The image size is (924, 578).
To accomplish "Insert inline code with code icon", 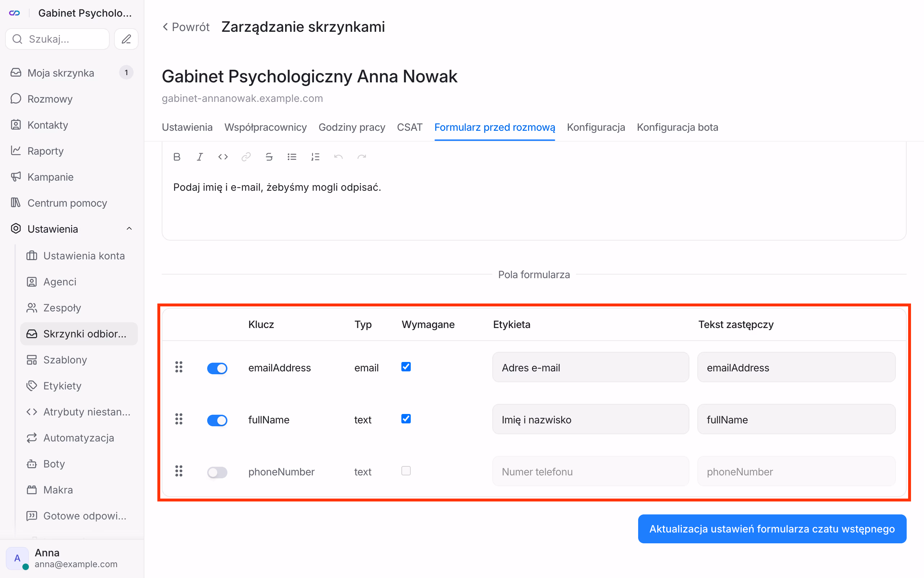I will [223, 157].
